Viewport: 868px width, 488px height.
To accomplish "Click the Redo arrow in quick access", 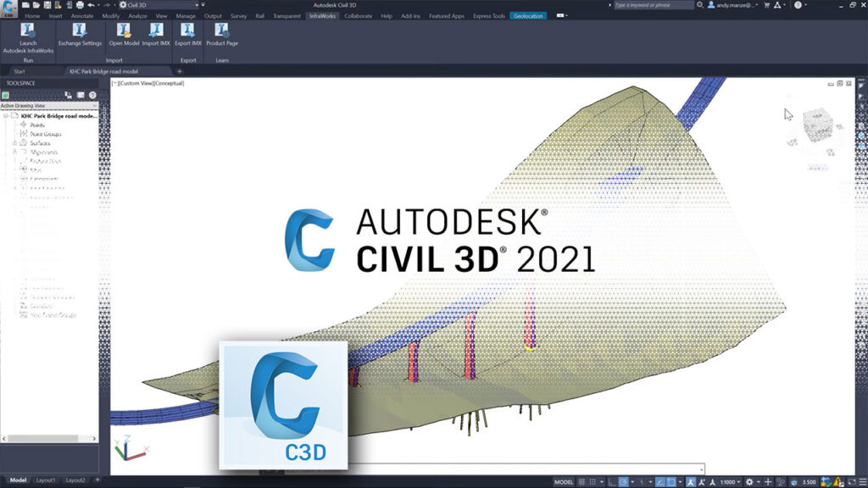I will click(x=107, y=5).
